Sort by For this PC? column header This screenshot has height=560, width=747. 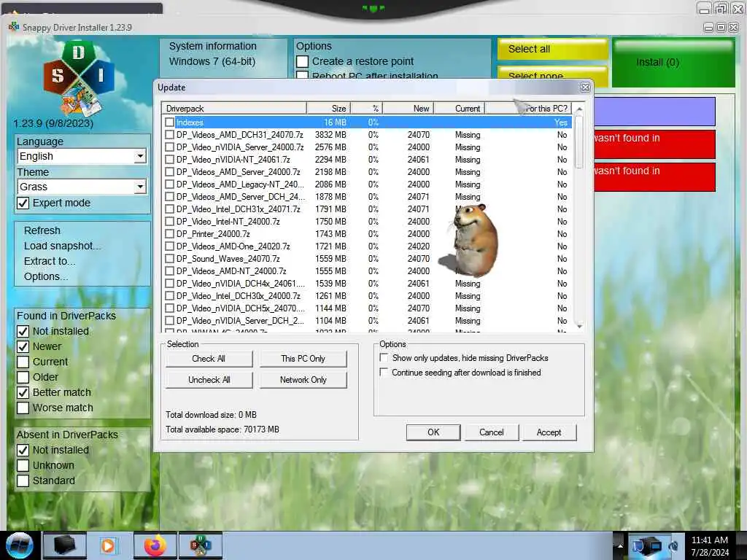pos(528,108)
